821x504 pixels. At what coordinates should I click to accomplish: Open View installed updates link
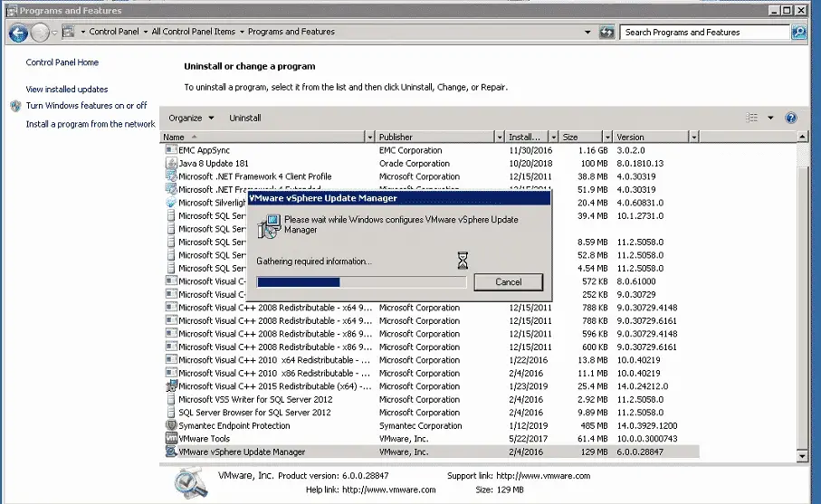coord(67,90)
